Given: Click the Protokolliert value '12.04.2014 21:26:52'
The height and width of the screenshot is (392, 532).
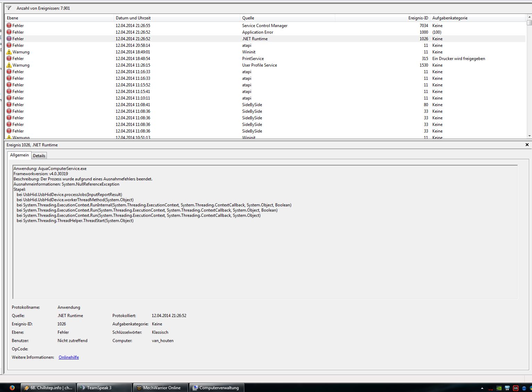Looking at the screenshot, I should 169,316.
